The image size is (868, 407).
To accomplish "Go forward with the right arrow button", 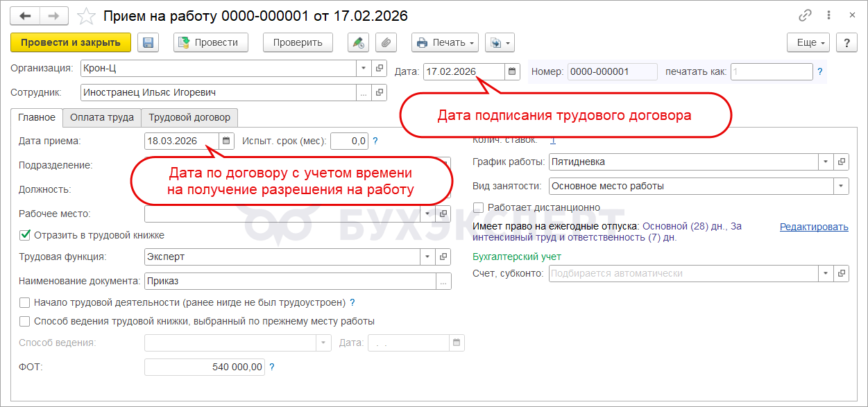I will [54, 15].
